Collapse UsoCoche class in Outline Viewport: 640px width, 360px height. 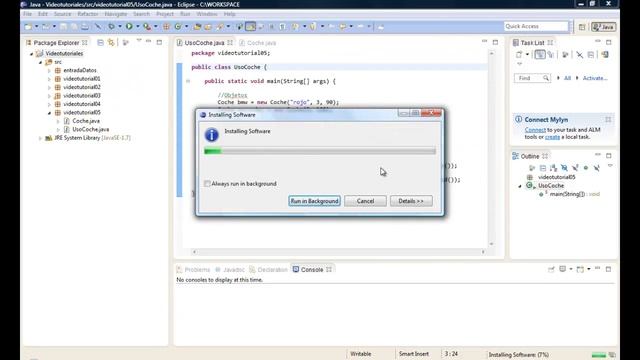520,186
